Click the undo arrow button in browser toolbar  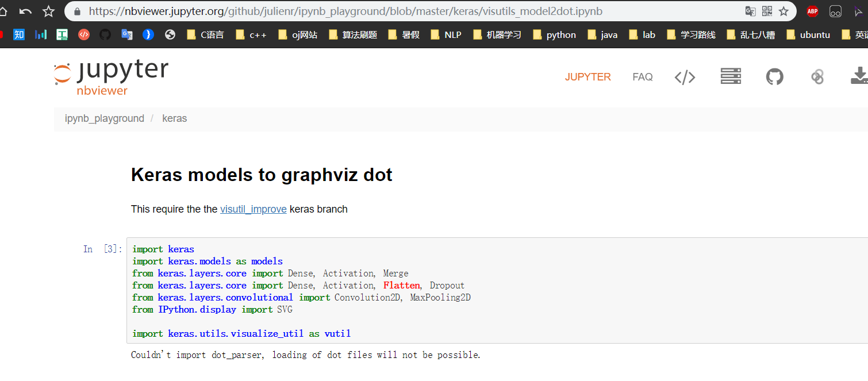click(25, 11)
